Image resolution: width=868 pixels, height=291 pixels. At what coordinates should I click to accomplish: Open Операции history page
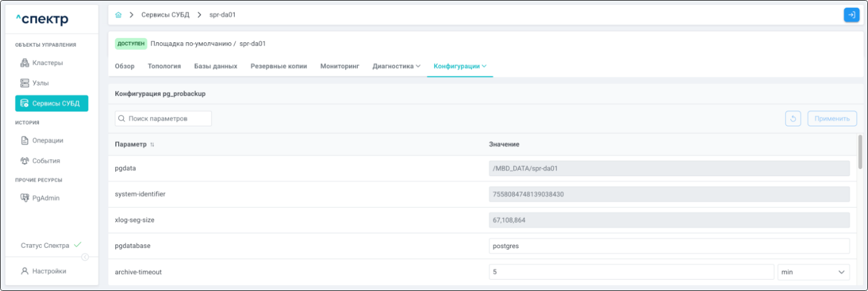(x=47, y=141)
